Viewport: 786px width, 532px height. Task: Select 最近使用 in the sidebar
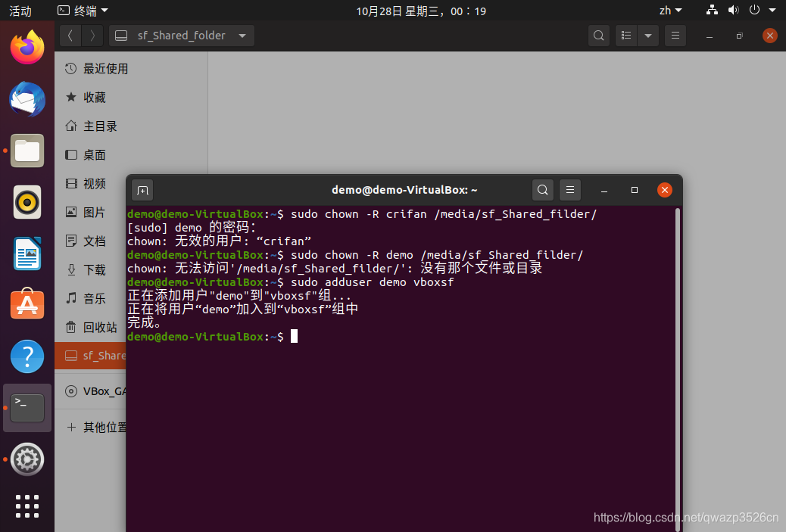point(131,69)
